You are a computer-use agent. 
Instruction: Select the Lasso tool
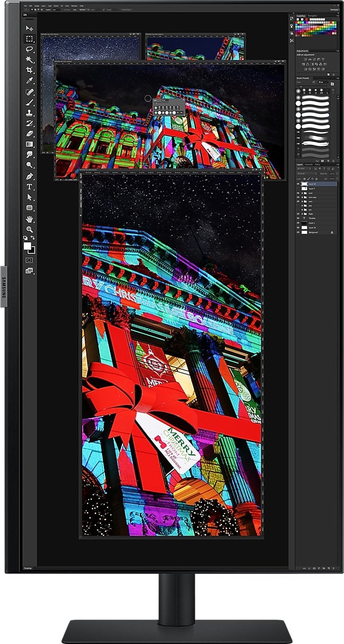(x=29, y=49)
